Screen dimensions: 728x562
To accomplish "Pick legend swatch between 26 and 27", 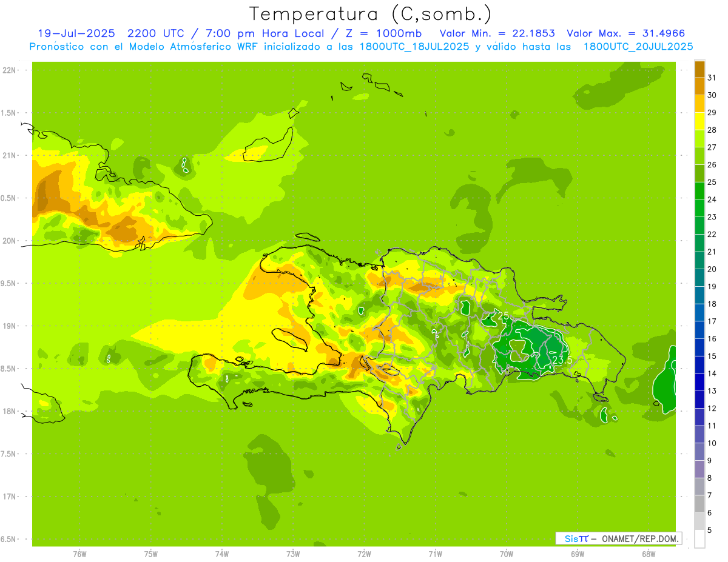I will tap(699, 156).
